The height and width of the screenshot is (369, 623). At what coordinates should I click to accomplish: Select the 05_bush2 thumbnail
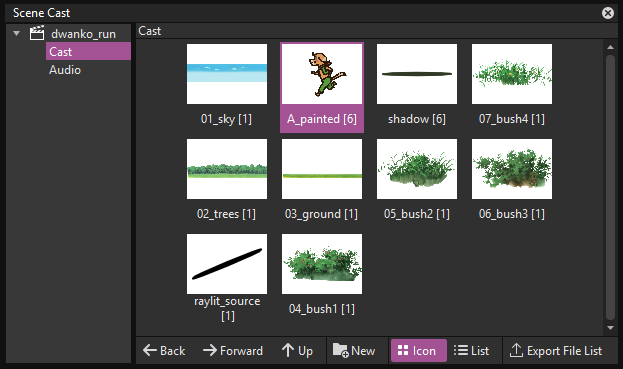[x=417, y=169]
